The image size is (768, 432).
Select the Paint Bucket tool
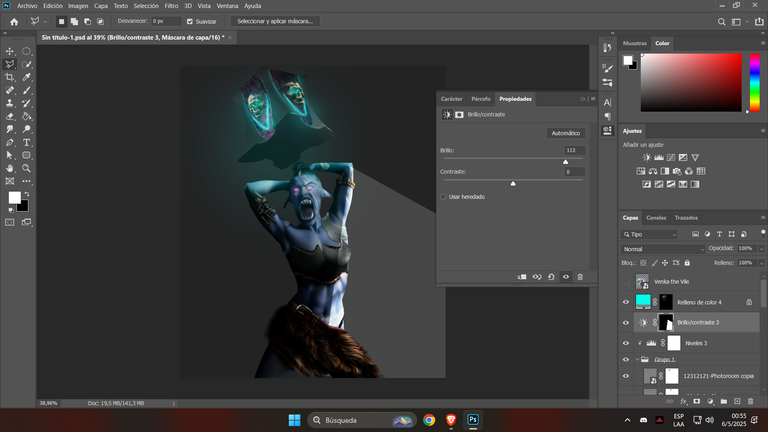pyautogui.click(x=26, y=116)
